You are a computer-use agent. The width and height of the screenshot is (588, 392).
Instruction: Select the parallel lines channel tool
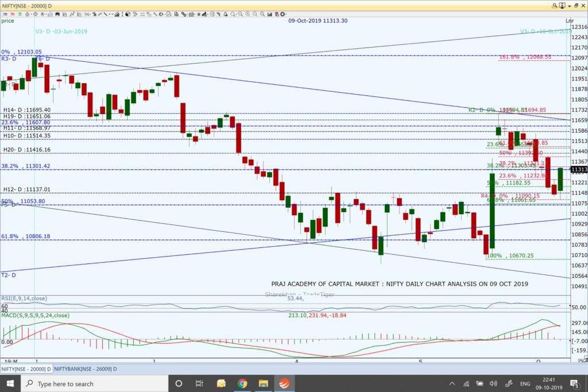pos(142,14)
